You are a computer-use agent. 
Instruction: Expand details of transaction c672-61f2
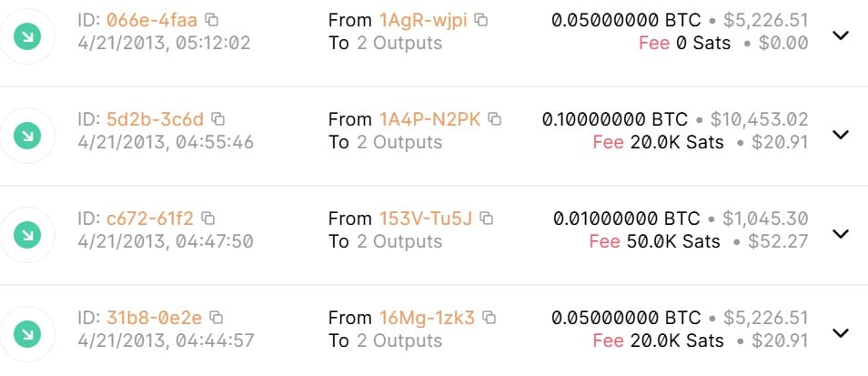point(841,234)
